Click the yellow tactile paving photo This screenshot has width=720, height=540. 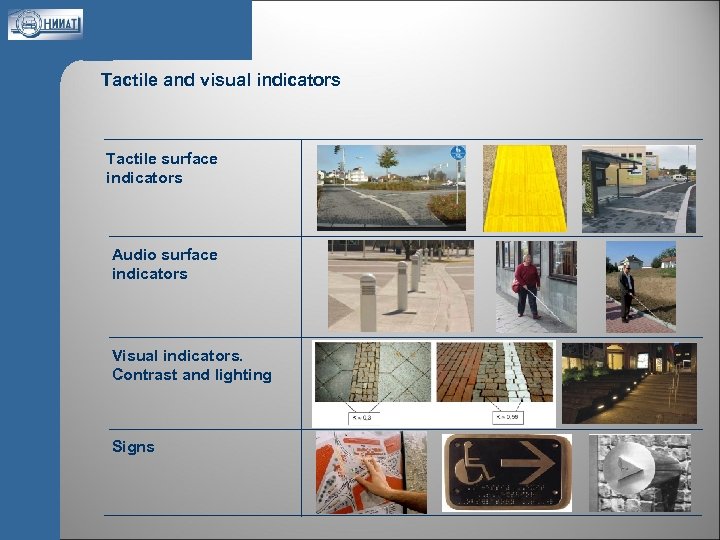(x=525, y=188)
